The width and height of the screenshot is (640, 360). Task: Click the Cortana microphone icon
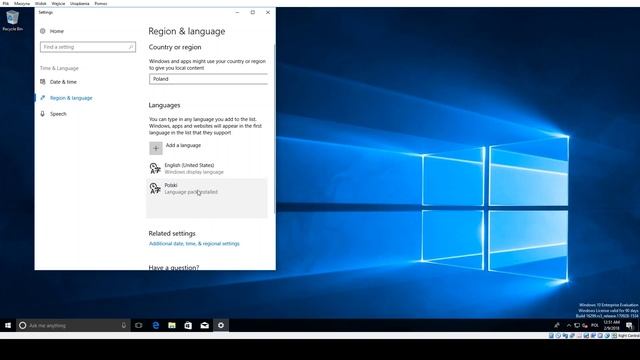124,325
